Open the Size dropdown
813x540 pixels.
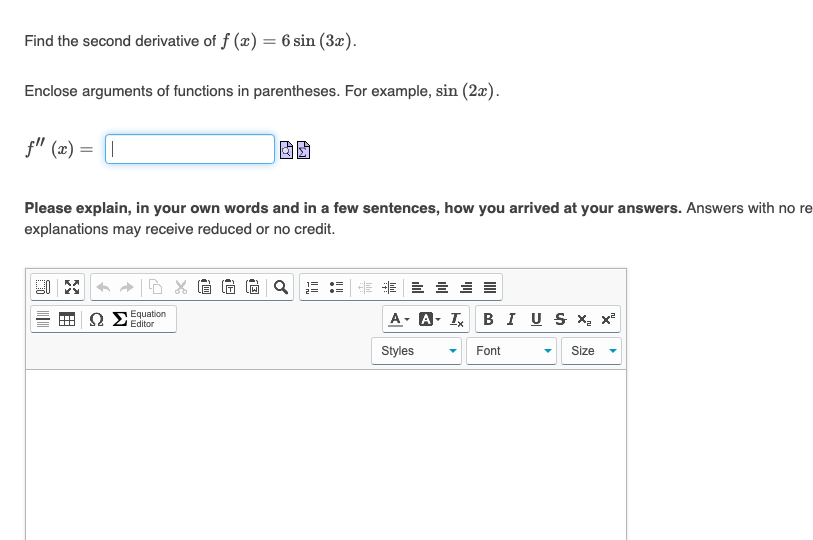(591, 351)
